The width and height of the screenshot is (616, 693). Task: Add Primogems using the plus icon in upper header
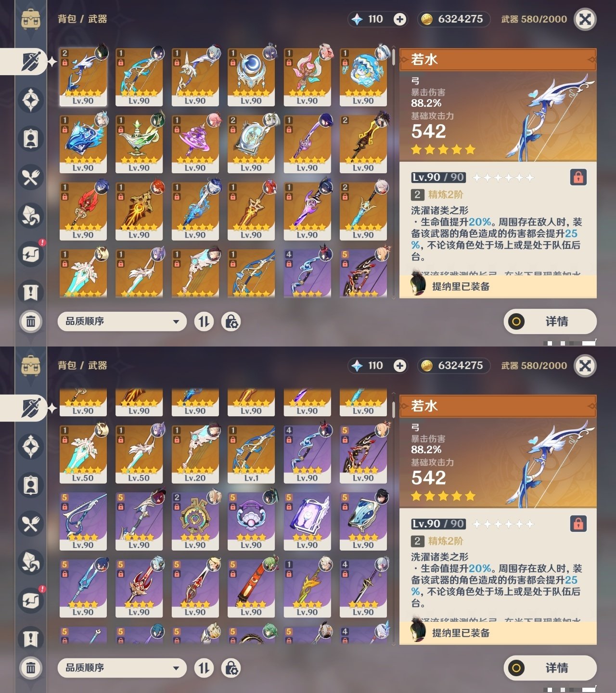400,19
